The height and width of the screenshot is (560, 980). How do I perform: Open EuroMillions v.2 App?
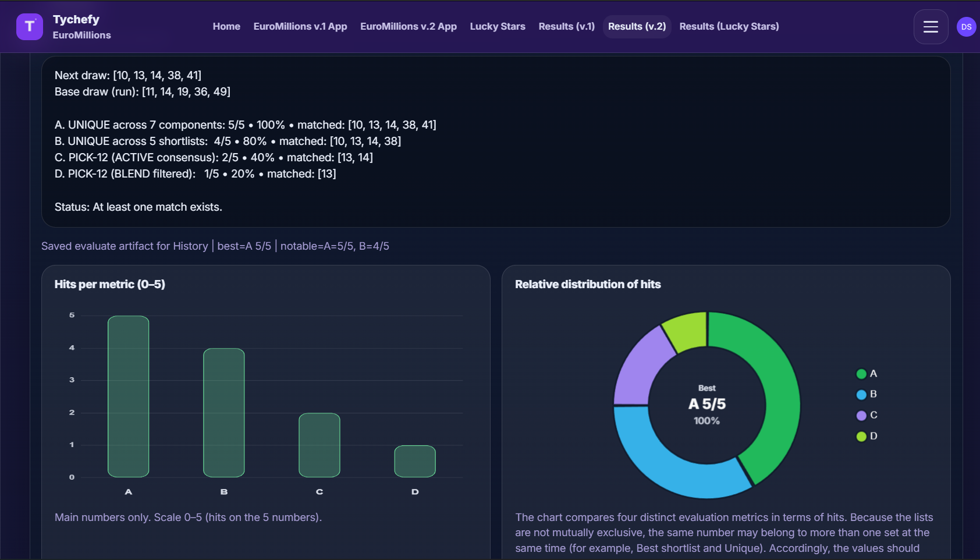click(409, 27)
